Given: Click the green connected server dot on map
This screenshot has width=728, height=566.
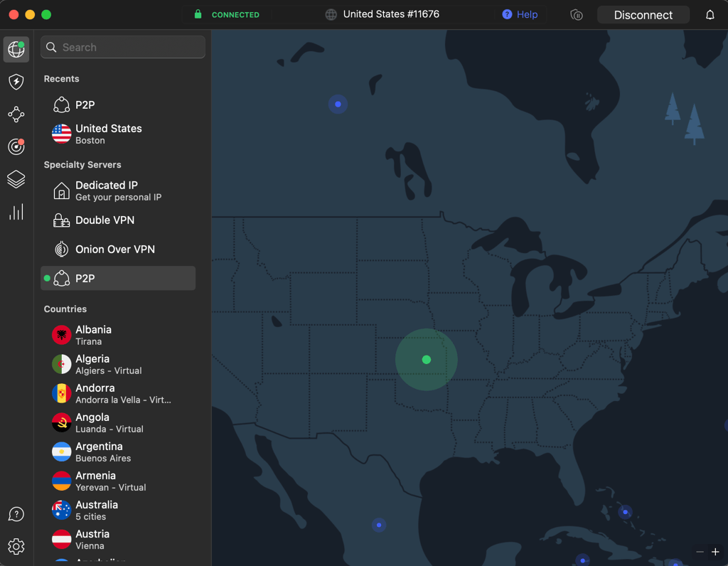Looking at the screenshot, I should coord(427,359).
